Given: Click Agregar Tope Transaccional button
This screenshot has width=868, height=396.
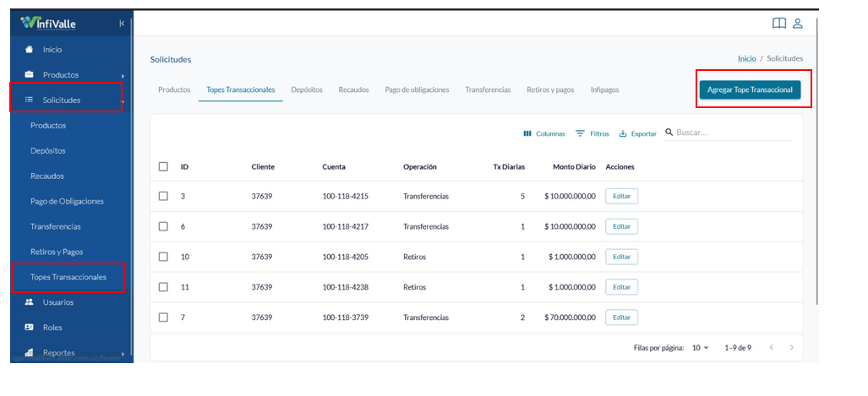Looking at the screenshot, I should click(750, 90).
